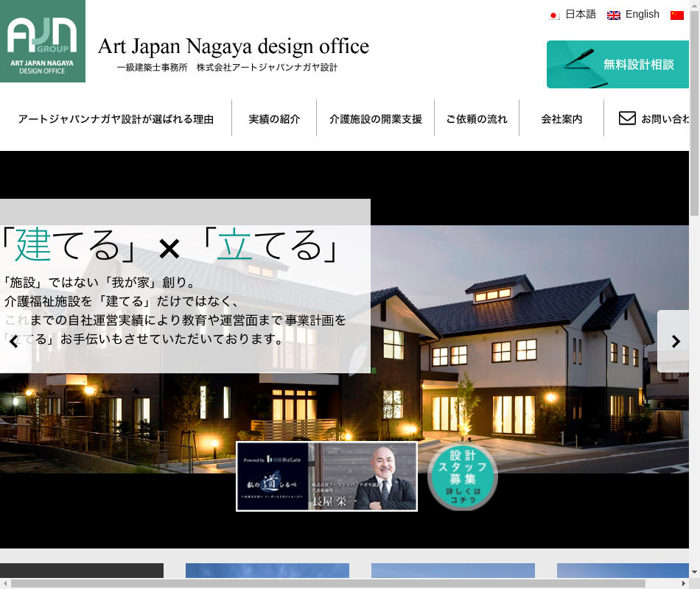Click the horizontal scrollbar right arrow
The height and width of the screenshot is (589, 700).
tap(683, 583)
